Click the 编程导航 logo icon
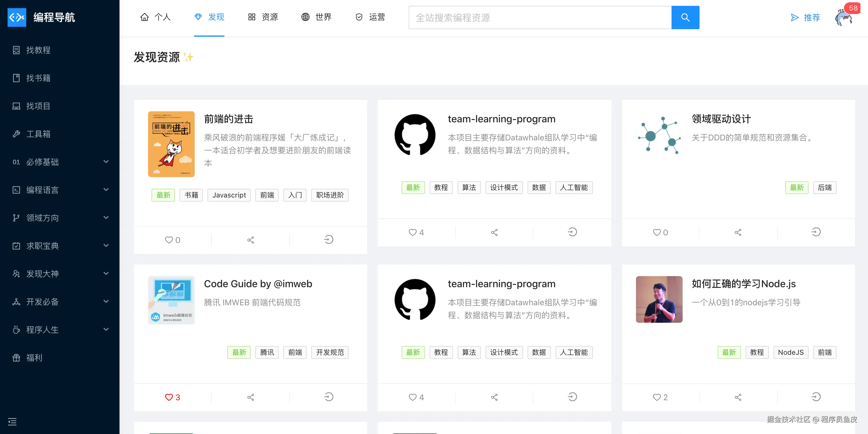This screenshot has height=434, width=868. 17,17
